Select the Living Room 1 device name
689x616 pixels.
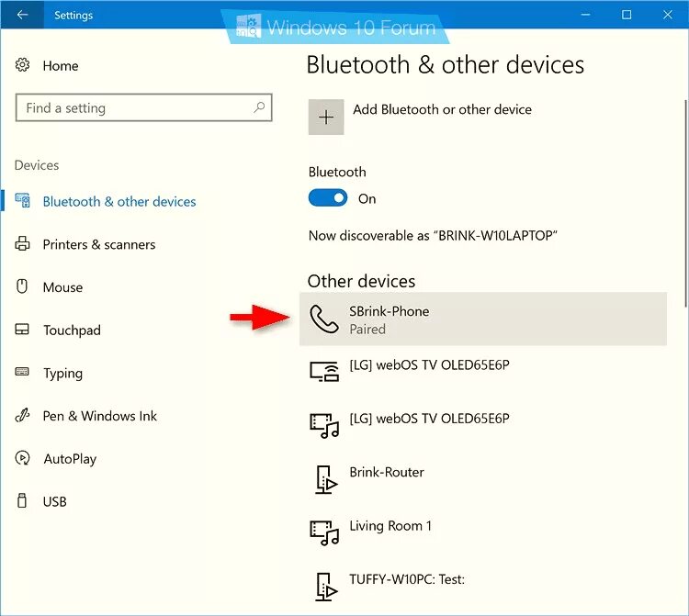click(390, 526)
